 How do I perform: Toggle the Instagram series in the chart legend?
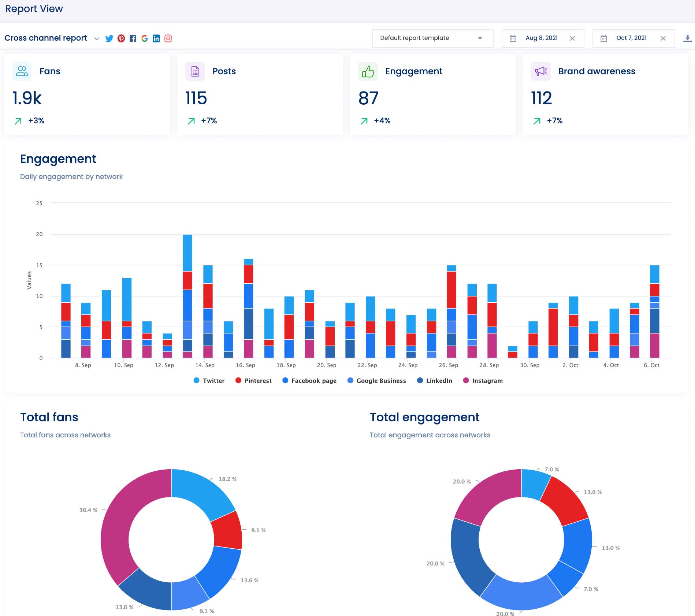click(x=483, y=381)
